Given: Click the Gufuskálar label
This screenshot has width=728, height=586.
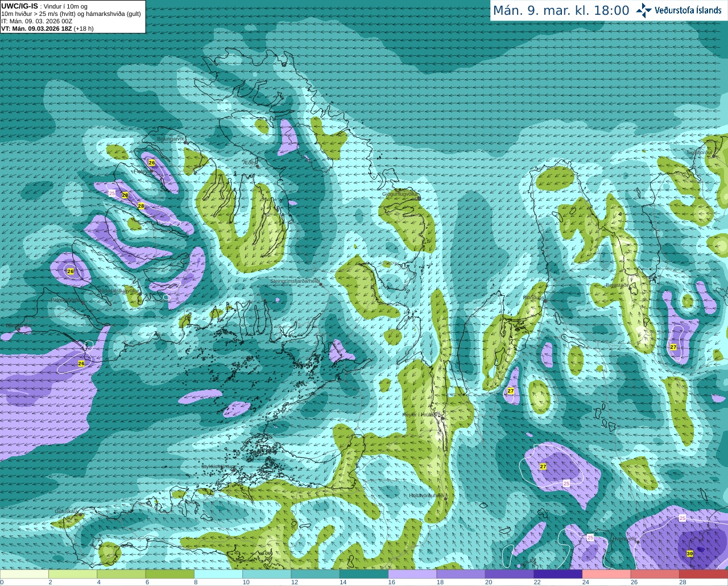Looking at the screenshot, I should pos(66,511).
